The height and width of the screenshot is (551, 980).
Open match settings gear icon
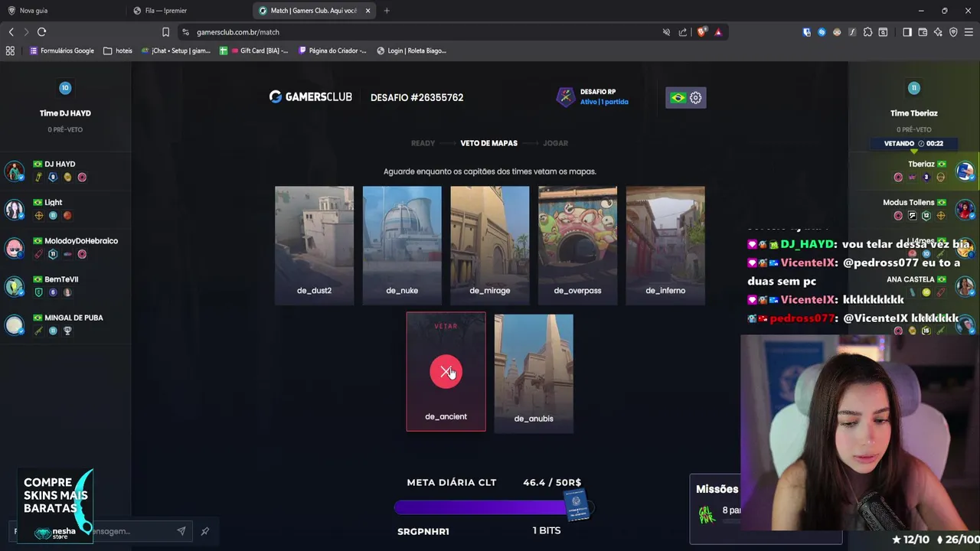[x=695, y=98]
